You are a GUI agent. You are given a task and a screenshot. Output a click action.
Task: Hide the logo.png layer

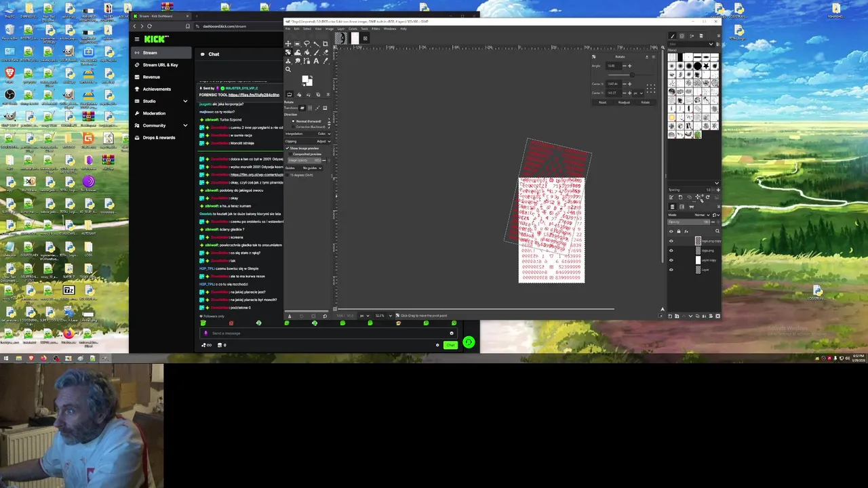[671, 251]
